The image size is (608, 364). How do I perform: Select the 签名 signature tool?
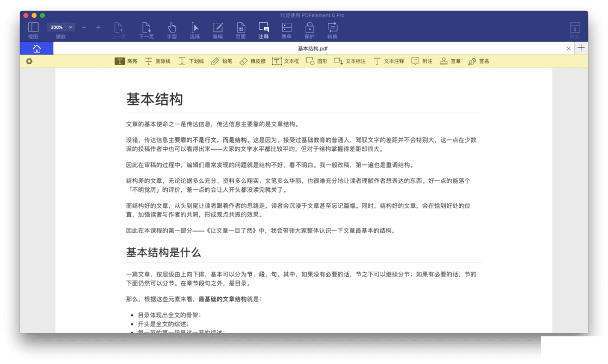click(x=478, y=61)
